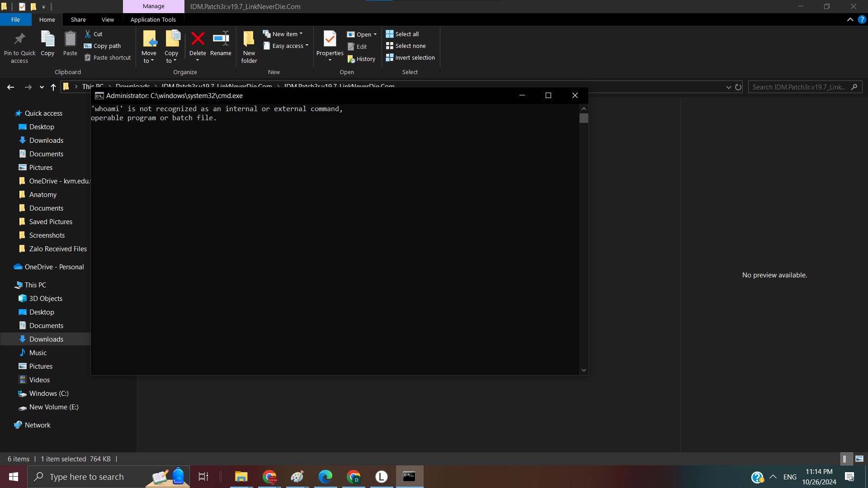The height and width of the screenshot is (488, 868).
Task: Click the New folder icon
Action: tap(249, 39)
